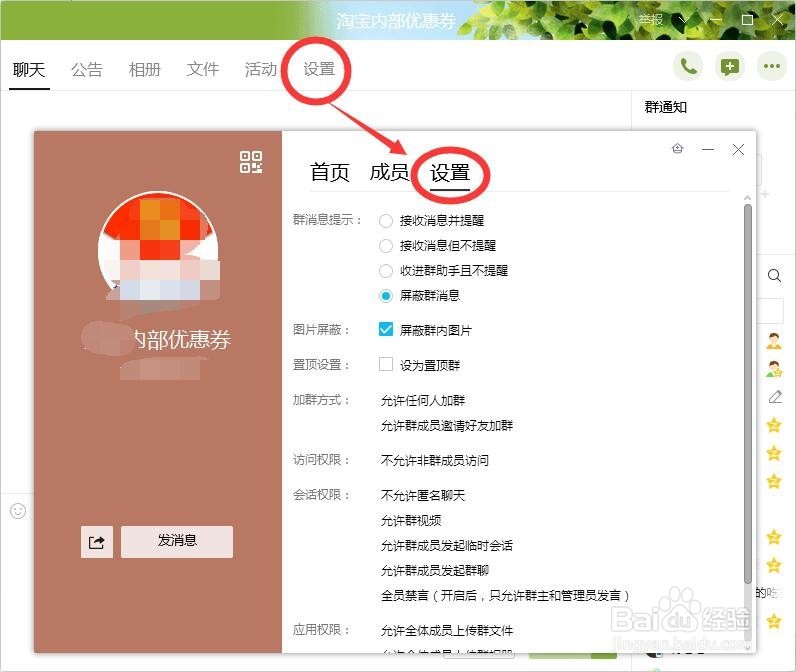Open 文件 tab in chat window
Image resolution: width=796 pixels, height=672 pixels.
[x=203, y=70]
